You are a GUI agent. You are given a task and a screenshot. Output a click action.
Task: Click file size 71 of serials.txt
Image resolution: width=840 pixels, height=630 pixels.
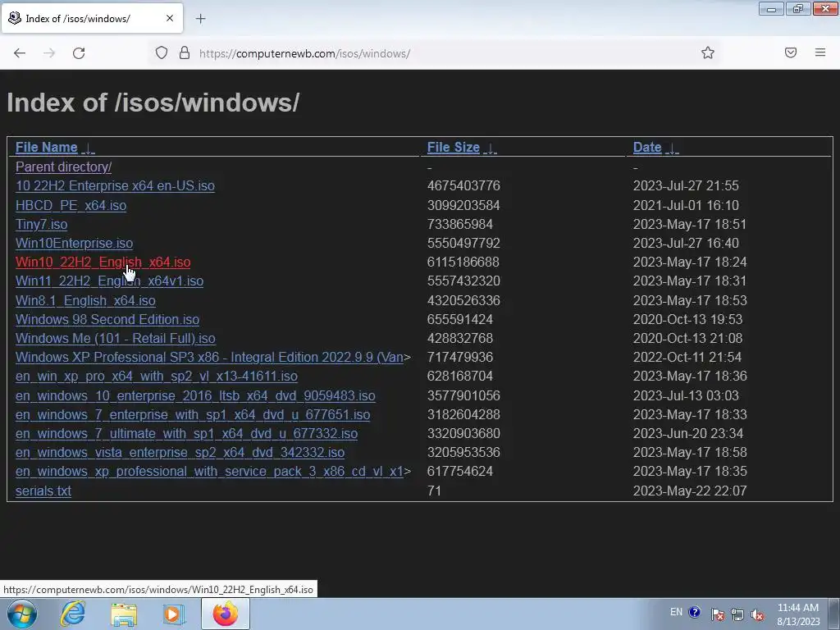click(x=434, y=491)
